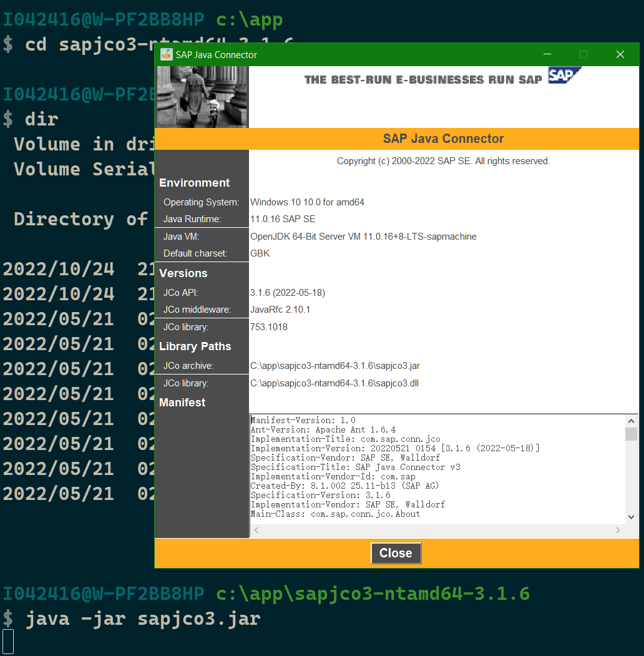This screenshot has width=644, height=656.
Task: Click the 'Implementation-Vendor: SAP SE, Walldorf' manifest line
Action: click(x=348, y=504)
